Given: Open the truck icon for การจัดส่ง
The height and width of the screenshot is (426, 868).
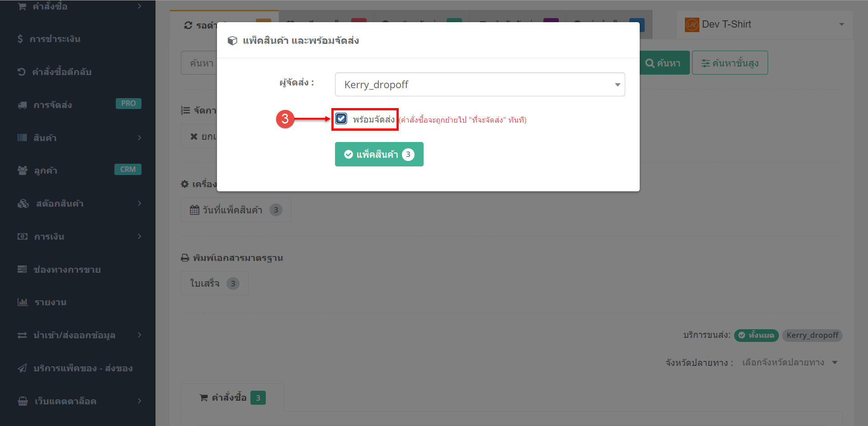Looking at the screenshot, I should click(x=23, y=105).
